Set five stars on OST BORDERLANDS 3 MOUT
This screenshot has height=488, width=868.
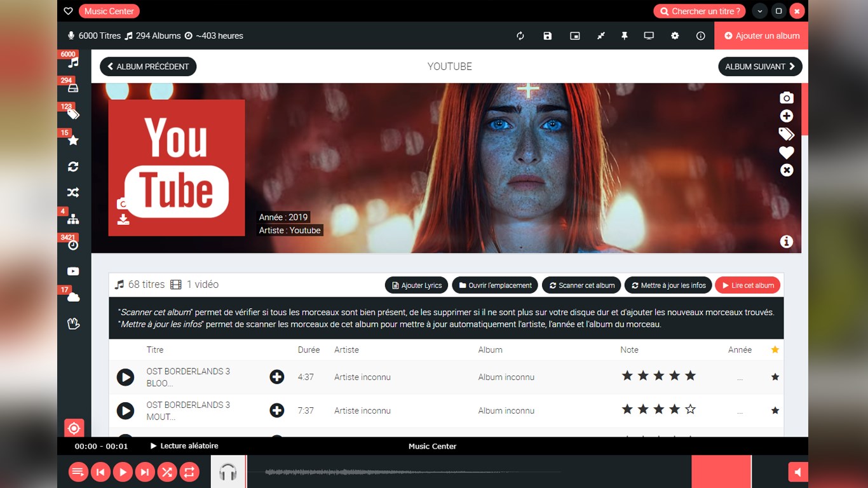pos(691,410)
